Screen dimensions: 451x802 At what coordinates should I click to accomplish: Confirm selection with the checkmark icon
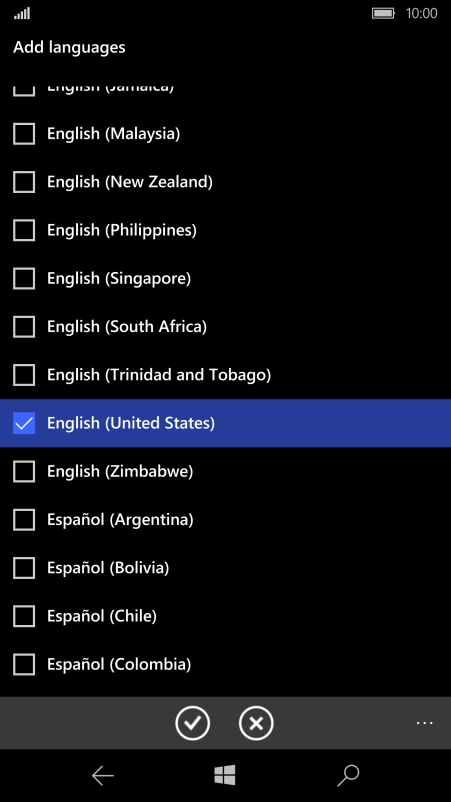[192, 723]
